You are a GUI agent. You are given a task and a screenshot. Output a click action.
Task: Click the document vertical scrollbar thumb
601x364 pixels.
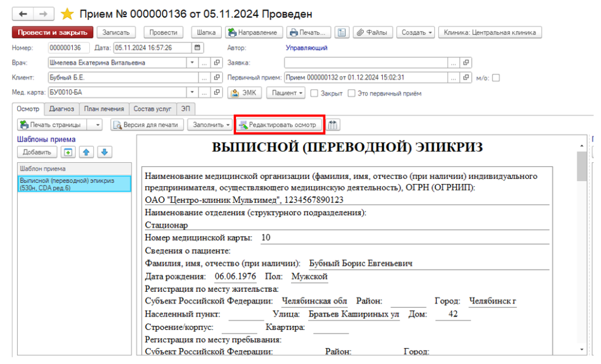point(582,166)
